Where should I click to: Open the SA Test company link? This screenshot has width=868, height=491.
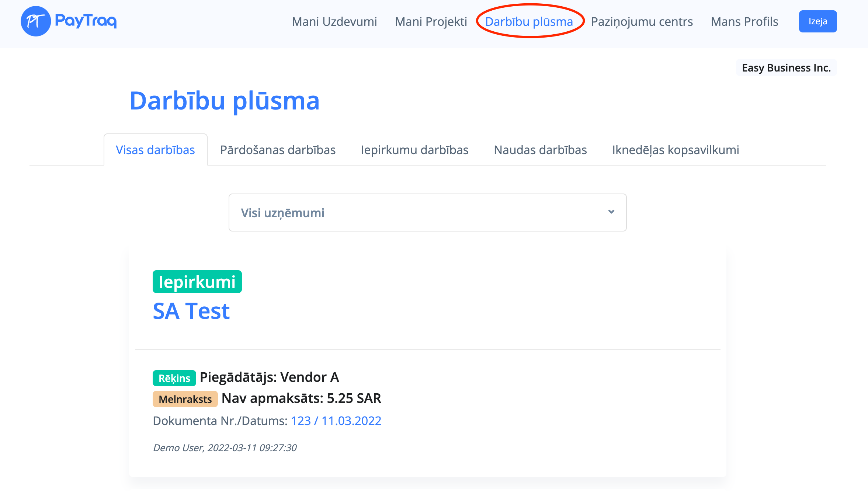tap(191, 311)
